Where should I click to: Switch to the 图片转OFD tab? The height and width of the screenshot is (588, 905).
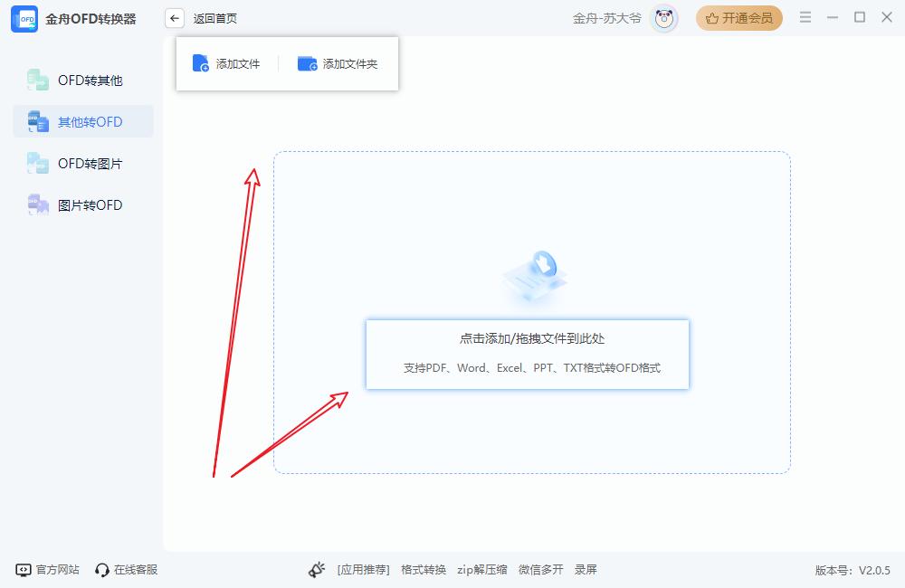[83, 205]
